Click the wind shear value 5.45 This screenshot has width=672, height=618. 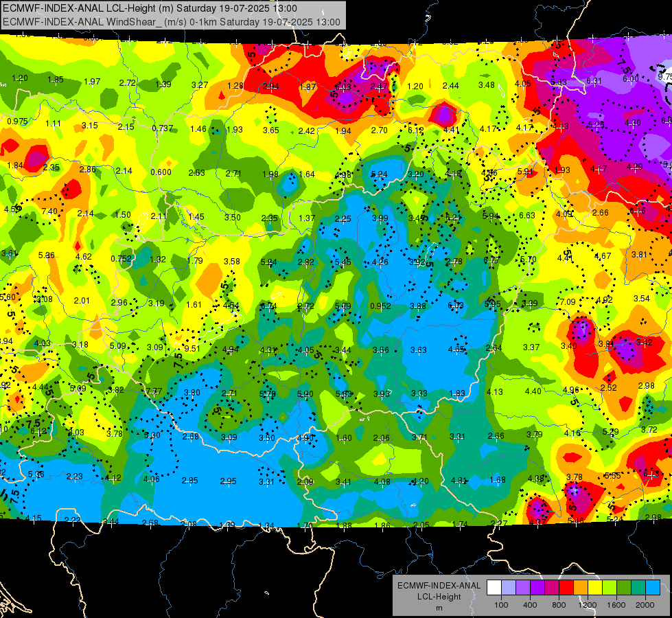[x=343, y=262]
